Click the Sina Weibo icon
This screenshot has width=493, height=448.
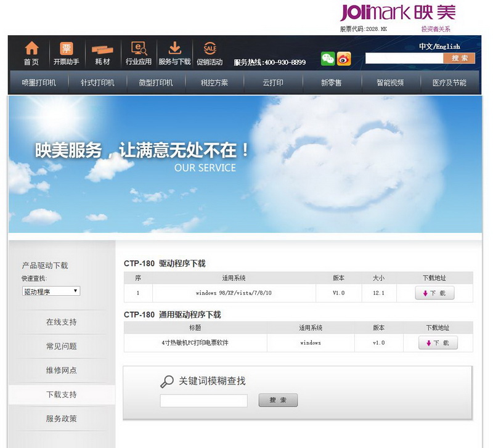click(x=344, y=59)
